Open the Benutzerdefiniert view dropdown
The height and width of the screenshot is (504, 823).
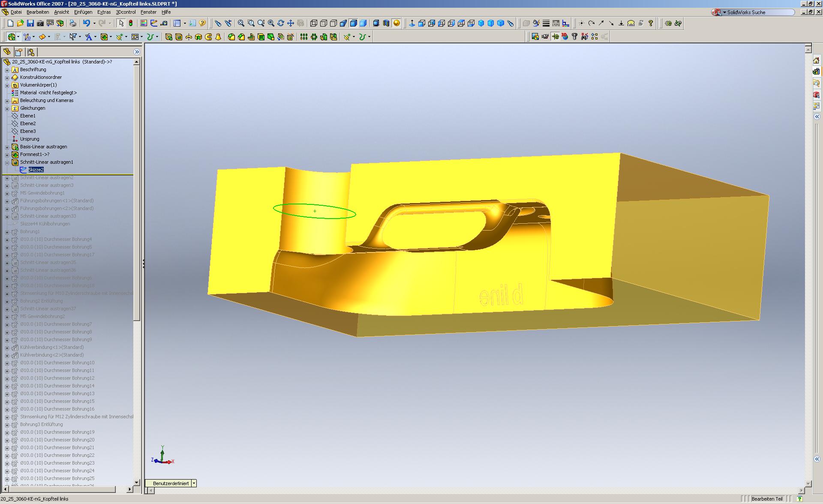tap(194, 483)
